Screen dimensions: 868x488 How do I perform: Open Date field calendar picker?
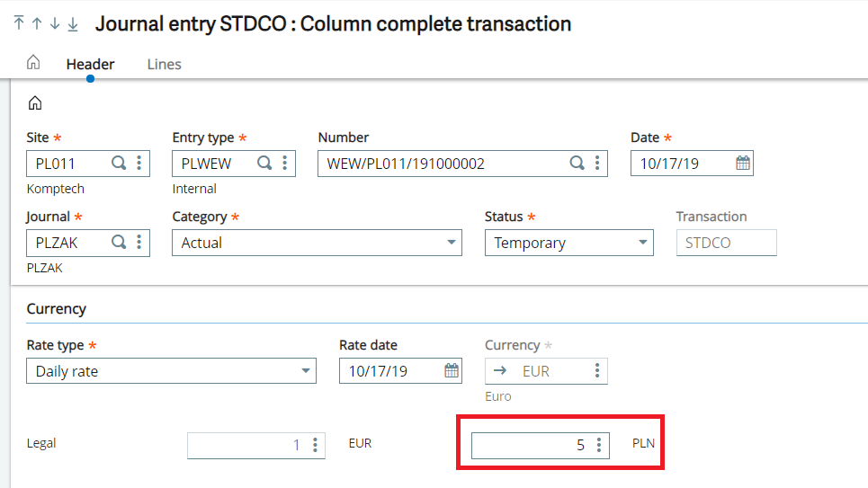click(x=743, y=164)
